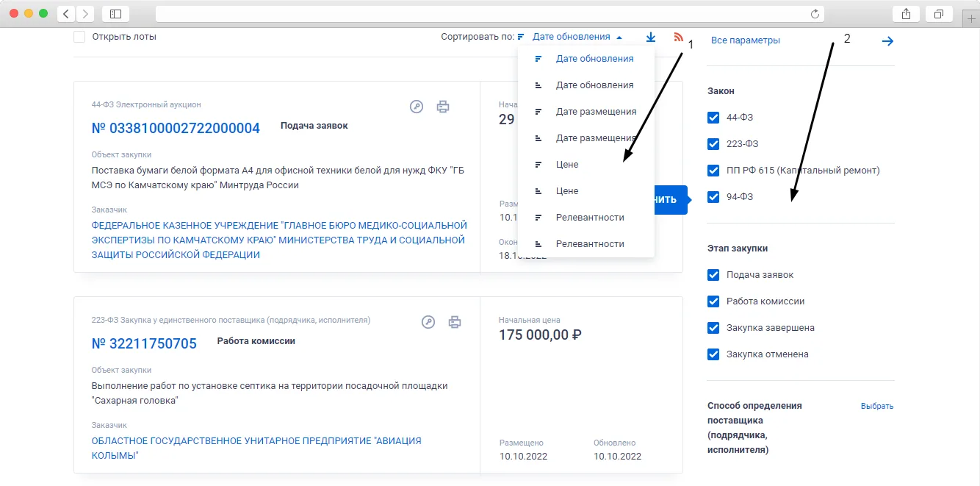Select the first Релевантности sort option
The image size is (980, 486).
coord(586,218)
